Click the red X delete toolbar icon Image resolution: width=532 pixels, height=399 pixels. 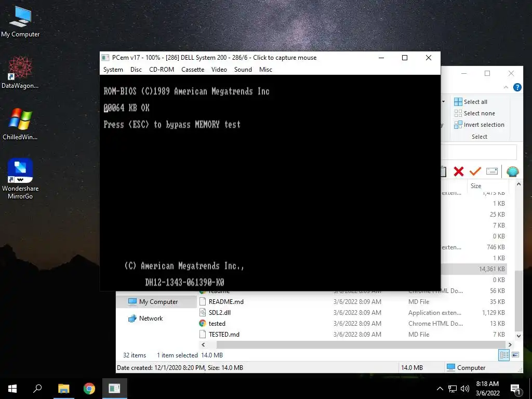tap(459, 171)
